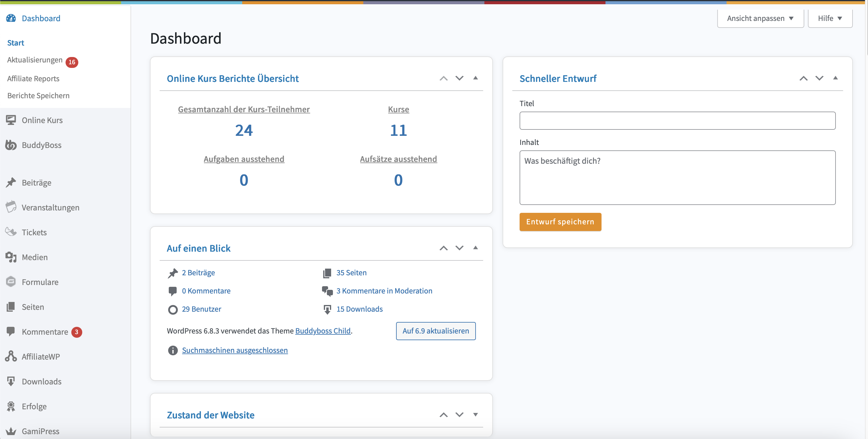Click the Auf 6.9 aktualisieren button
Viewport: 868px width, 439px height.
(435, 330)
